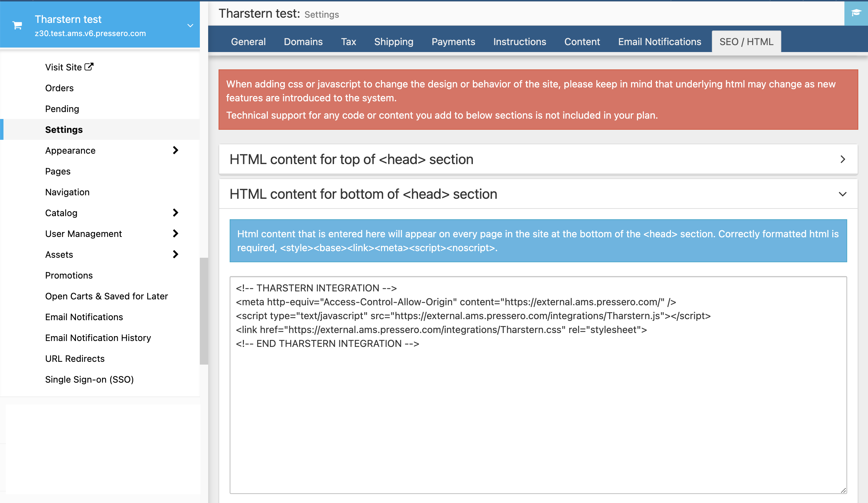Open Orders in the sidebar
868x503 pixels.
pos(59,88)
